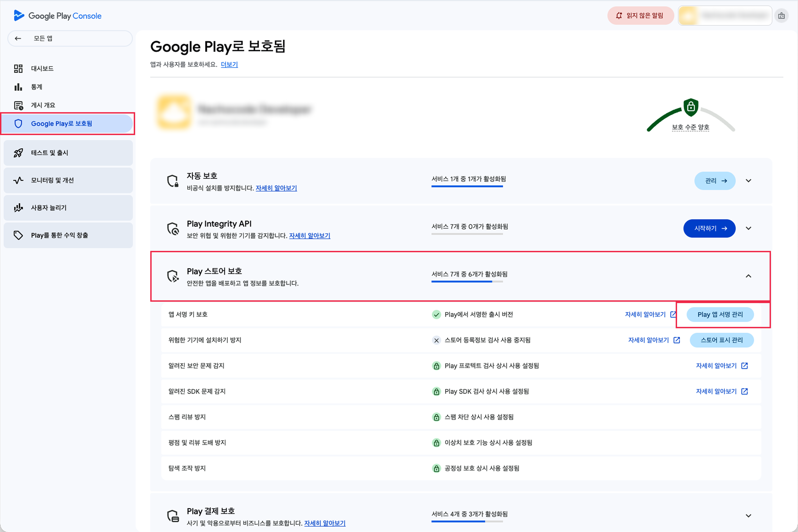Expand the 자동 보호 section chevron
798x532 pixels.
749,181
